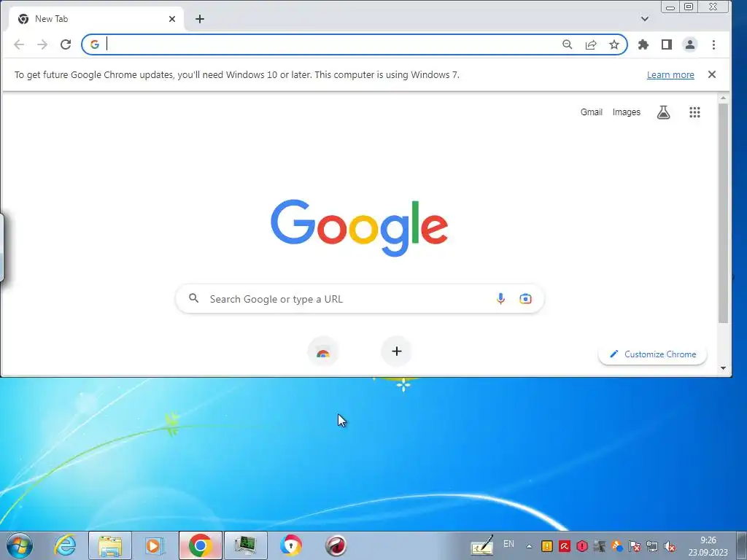Click the muted volume tray icon

(670, 546)
